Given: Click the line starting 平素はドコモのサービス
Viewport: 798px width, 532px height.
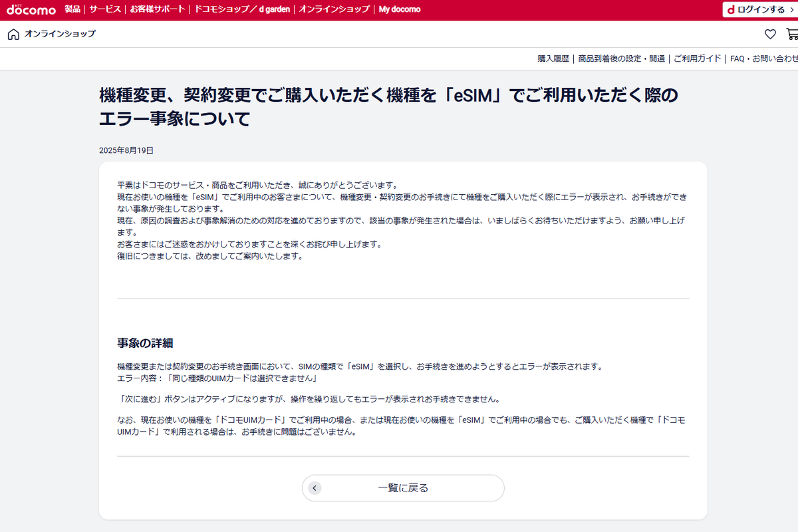Looking at the screenshot, I should click(257, 185).
